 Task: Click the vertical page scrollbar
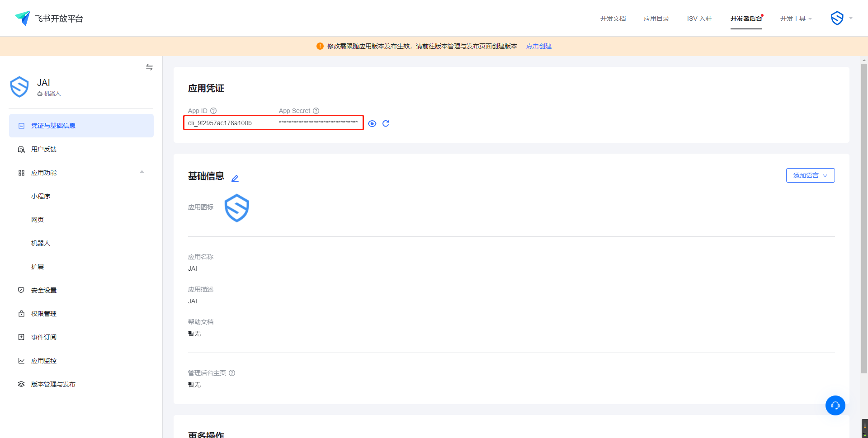click(x=864, y=217)
